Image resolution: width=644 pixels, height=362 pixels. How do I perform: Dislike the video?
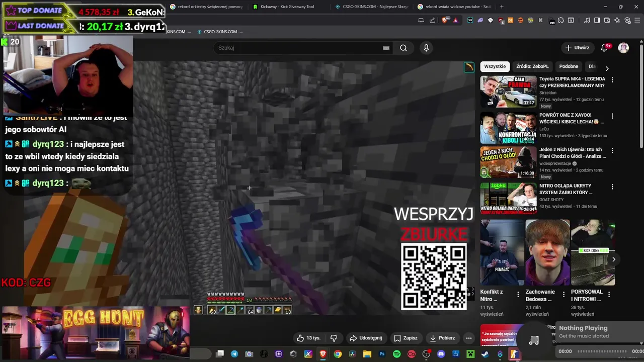[334, 338]
